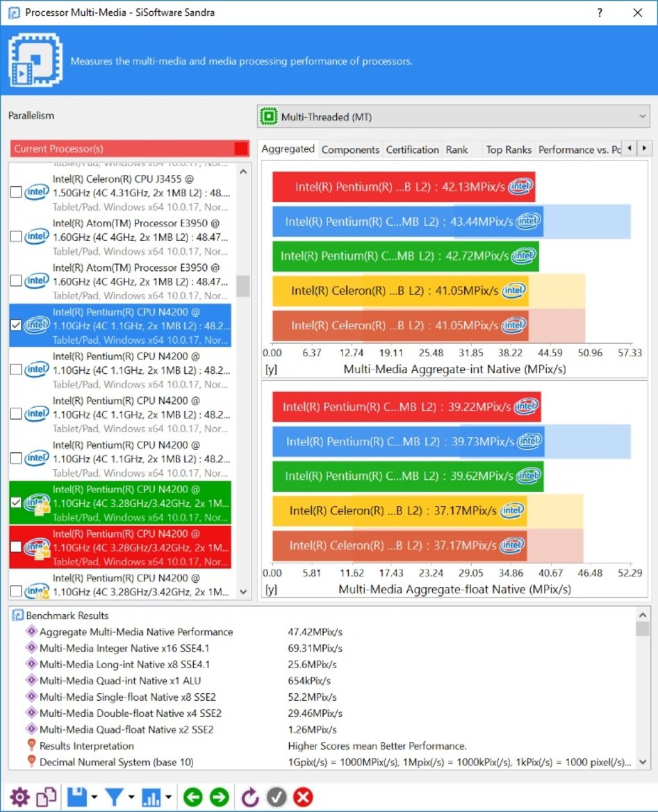658x812 pixels.
Task: Click the red bar showing 42.13MPix/s
Action: click(404, 187)
